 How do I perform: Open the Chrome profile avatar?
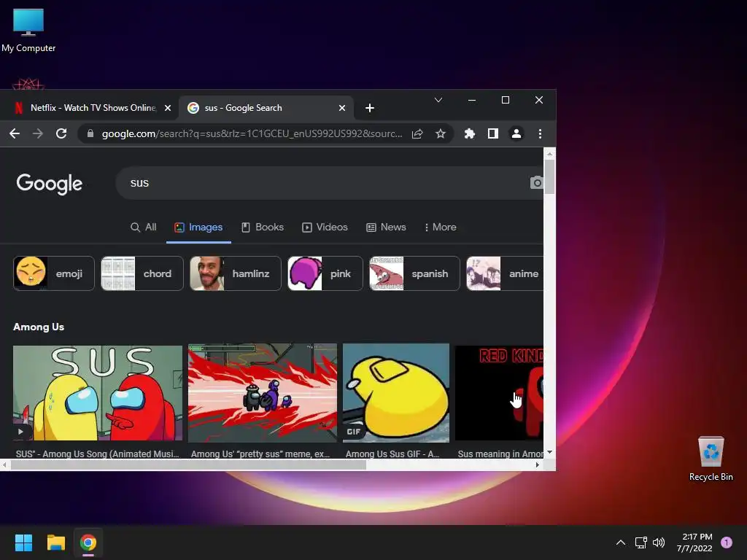(516, 134)
